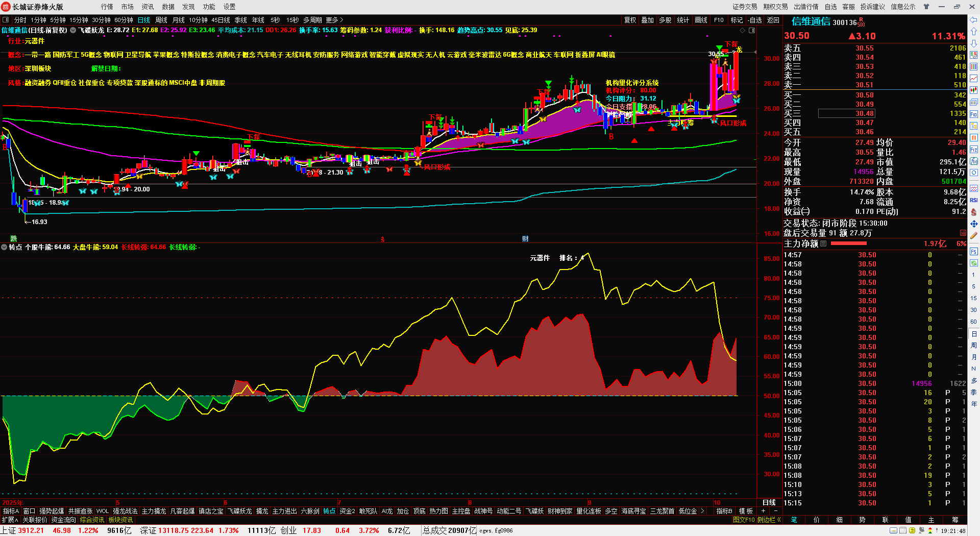Click the four-way move arrows icon
Image resolution: width=980 pixels, height=536 pixels.
tap(974, 224)
